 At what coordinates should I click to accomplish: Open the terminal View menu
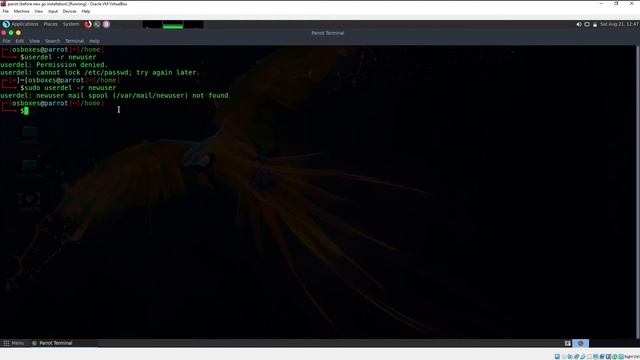(x=35, y=41)
